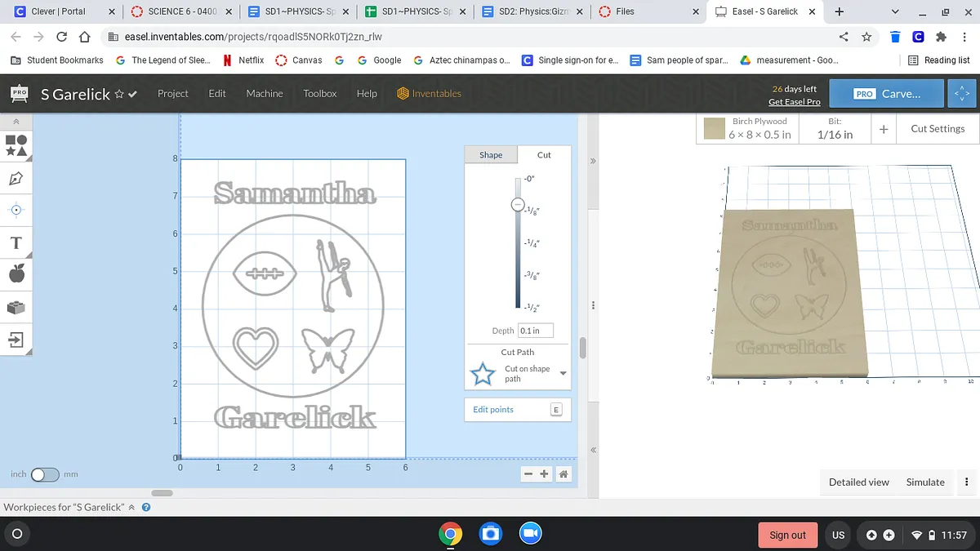Expand Workpieces for S Garelick panel

[x=131, y=507]
